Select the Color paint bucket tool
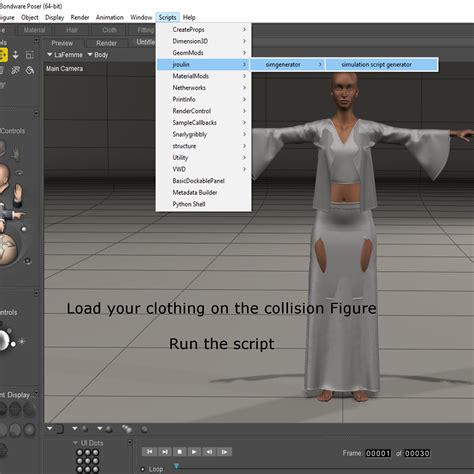 [x=30, y=70]
